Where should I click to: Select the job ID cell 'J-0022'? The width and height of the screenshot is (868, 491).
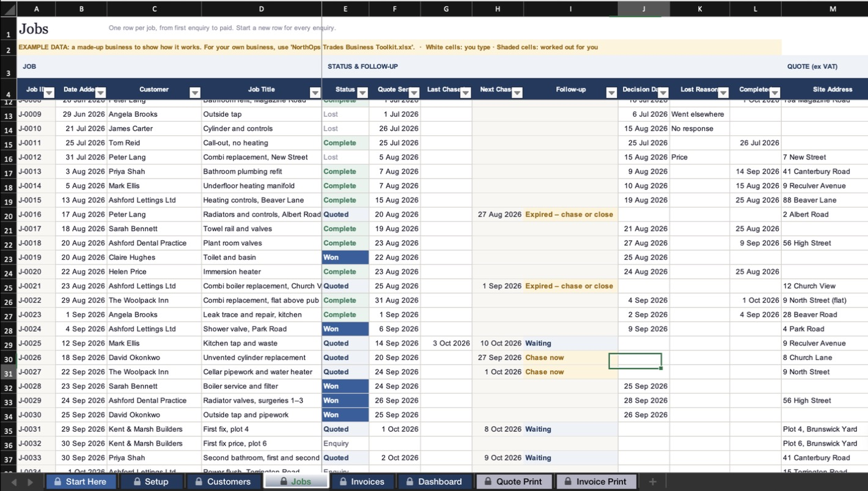click(x=36, y=300)
